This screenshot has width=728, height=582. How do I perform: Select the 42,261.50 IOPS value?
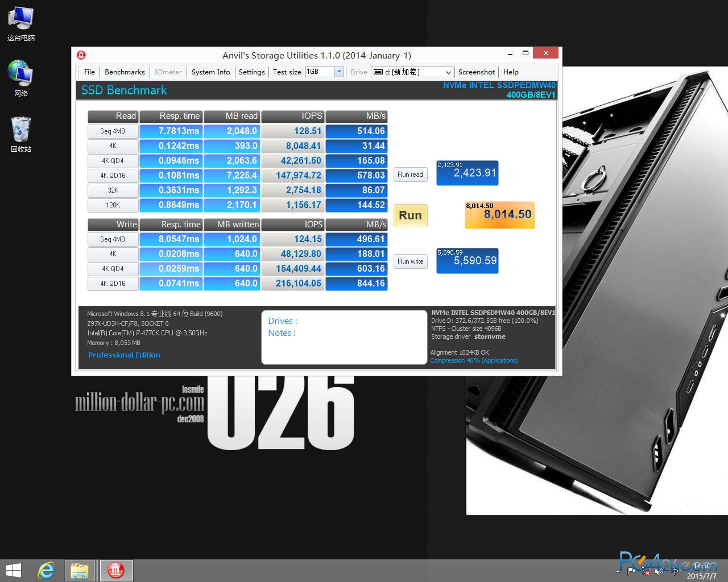point(293,161)
